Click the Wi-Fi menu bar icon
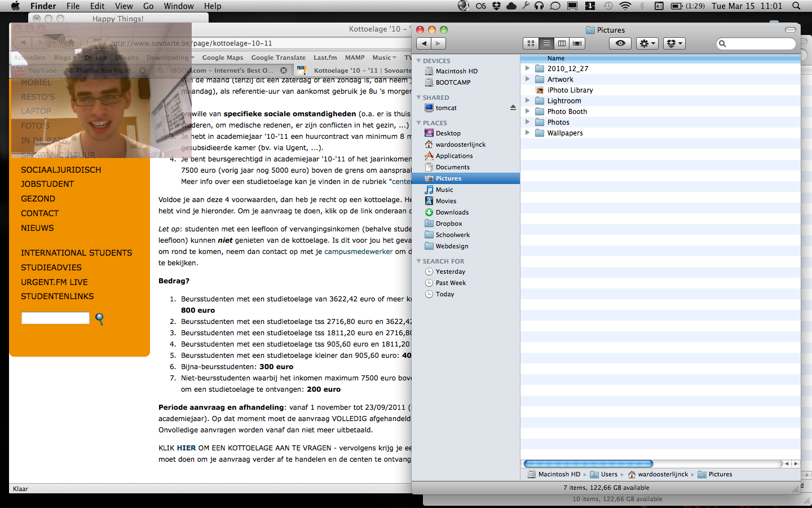812x508 pixels. coord(625,6)
